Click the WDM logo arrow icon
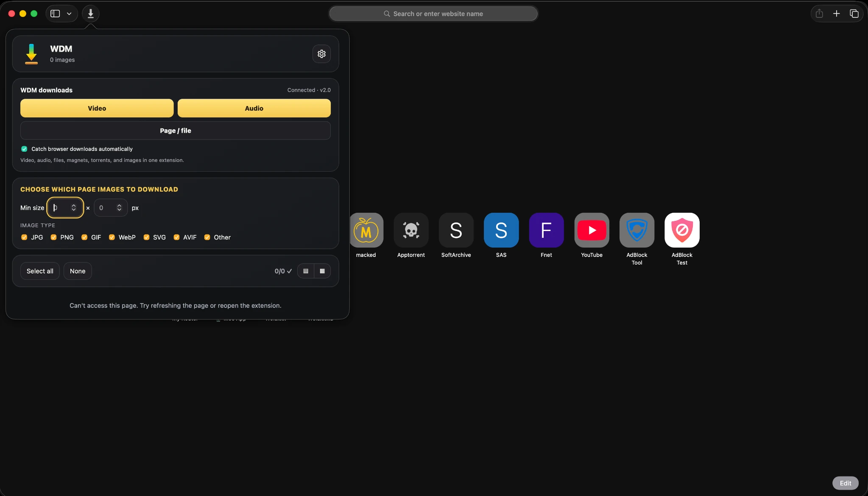This screenshot has width=868, height=496. pos(31,54)
